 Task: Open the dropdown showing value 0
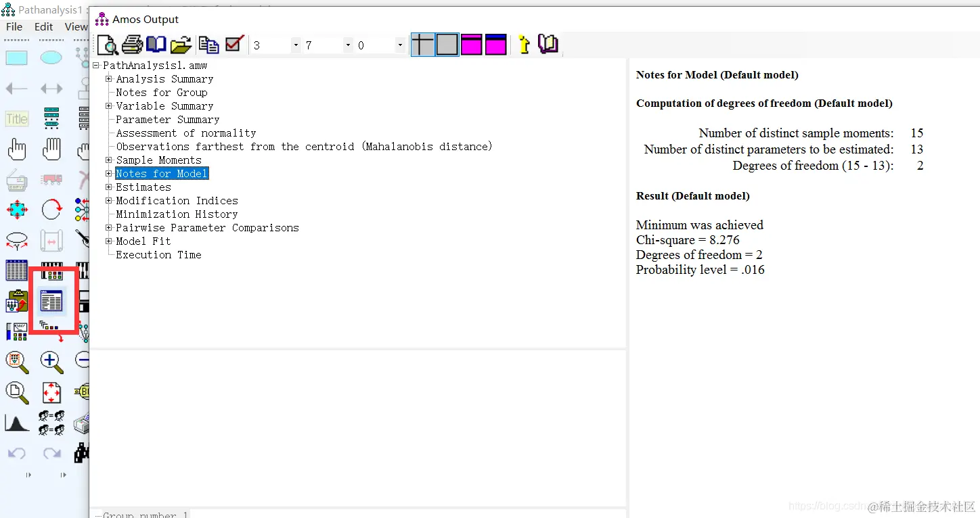400,45
